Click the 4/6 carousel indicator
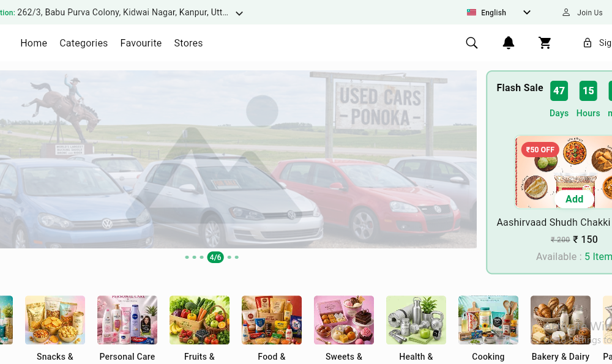 coord(215,257)
